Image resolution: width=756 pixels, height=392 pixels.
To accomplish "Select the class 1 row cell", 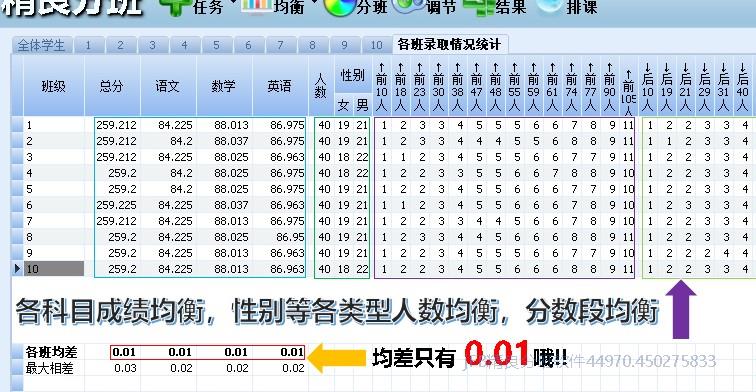I will 54,125.
